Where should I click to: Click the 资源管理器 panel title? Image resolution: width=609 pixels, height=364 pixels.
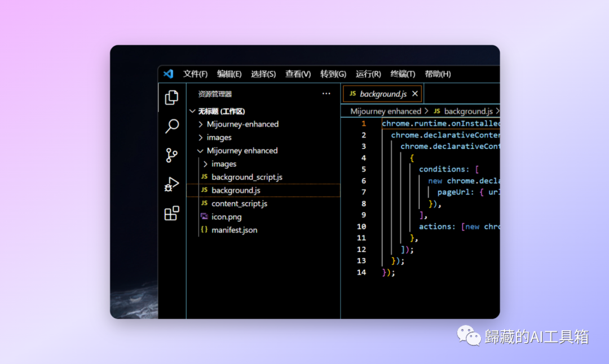[x=215, y=94]
